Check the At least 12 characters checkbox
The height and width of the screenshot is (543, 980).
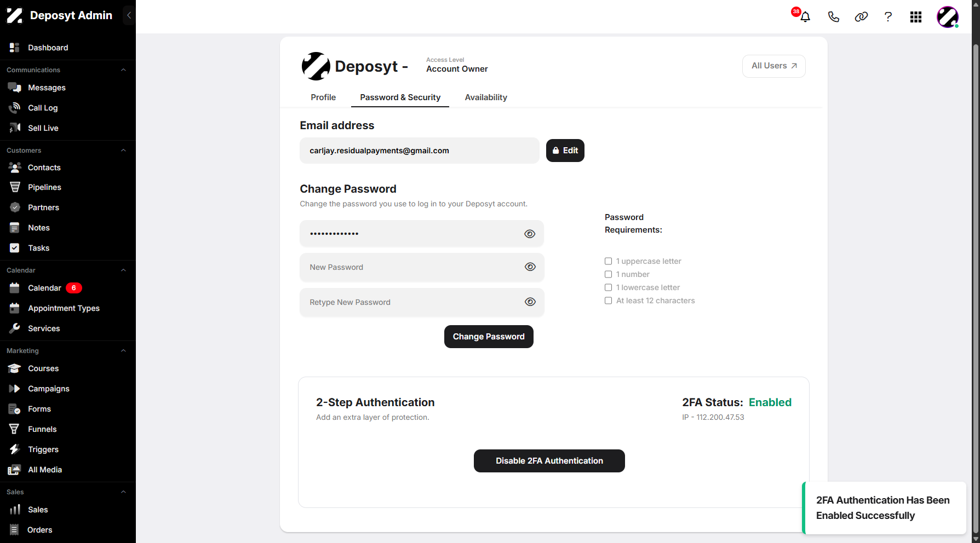pyautogui.click(x=608, y=301)
